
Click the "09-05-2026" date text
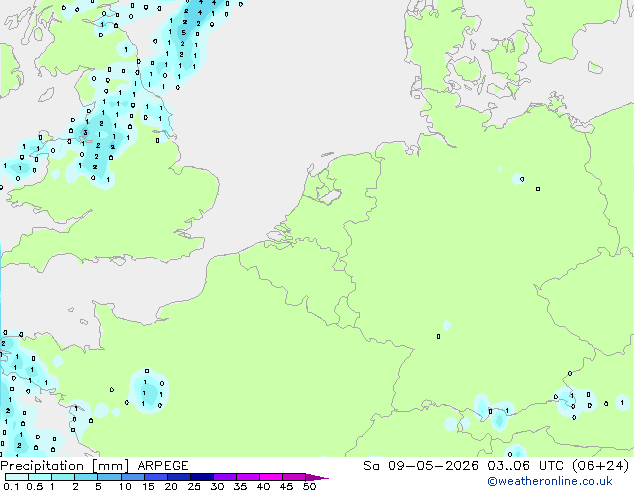[433, 466]
